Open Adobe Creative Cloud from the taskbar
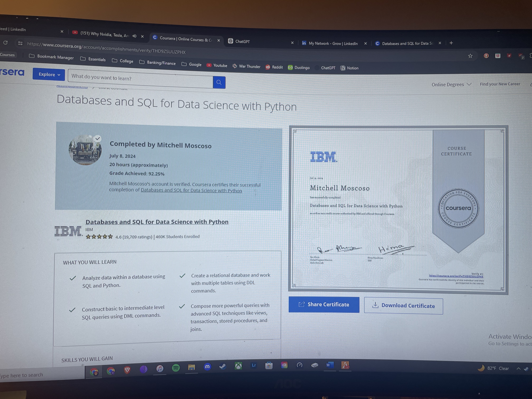This screenshot has width=532, height=399. (x=284, y=365)
